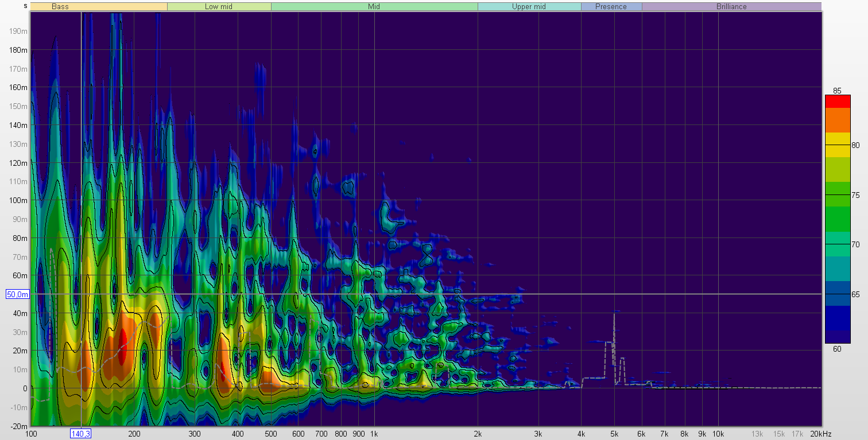
Task: Click the -20m tick on time axis
Action: (x=20, y=426)
